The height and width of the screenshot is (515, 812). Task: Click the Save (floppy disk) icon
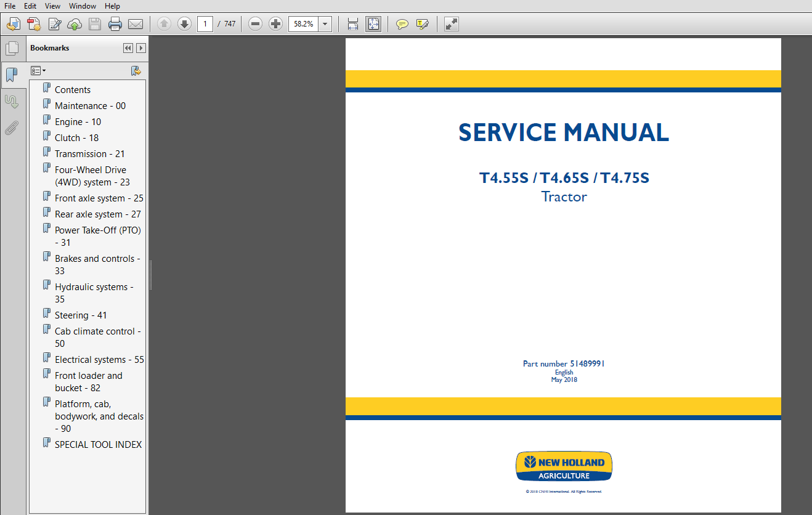(95, 24)
